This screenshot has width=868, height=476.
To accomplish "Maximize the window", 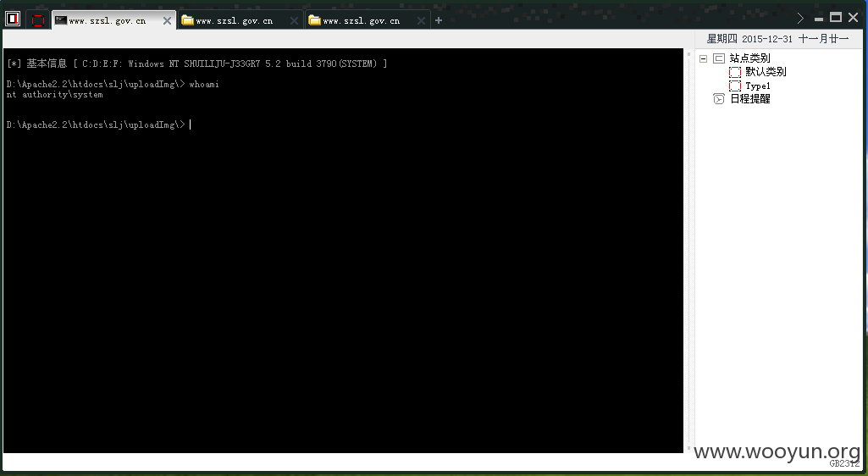I will [836, 17].
